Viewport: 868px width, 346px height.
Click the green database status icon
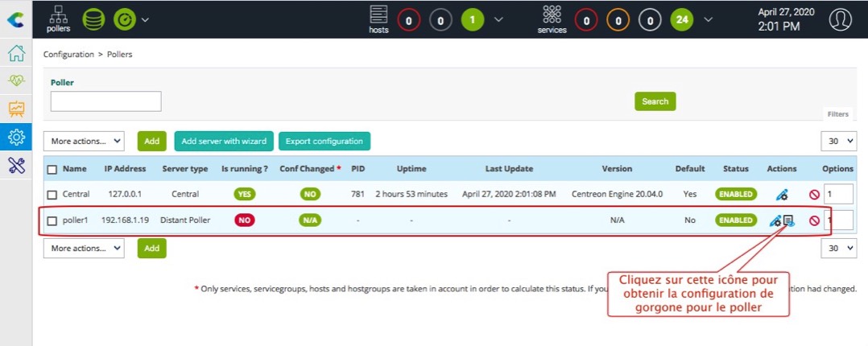pos(93,19)
